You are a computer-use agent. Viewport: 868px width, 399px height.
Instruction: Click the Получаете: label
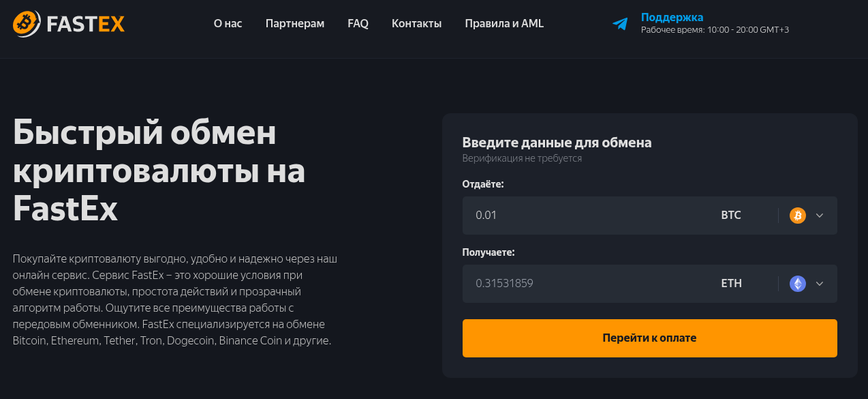pyautogui.click(x=489, y=252)
